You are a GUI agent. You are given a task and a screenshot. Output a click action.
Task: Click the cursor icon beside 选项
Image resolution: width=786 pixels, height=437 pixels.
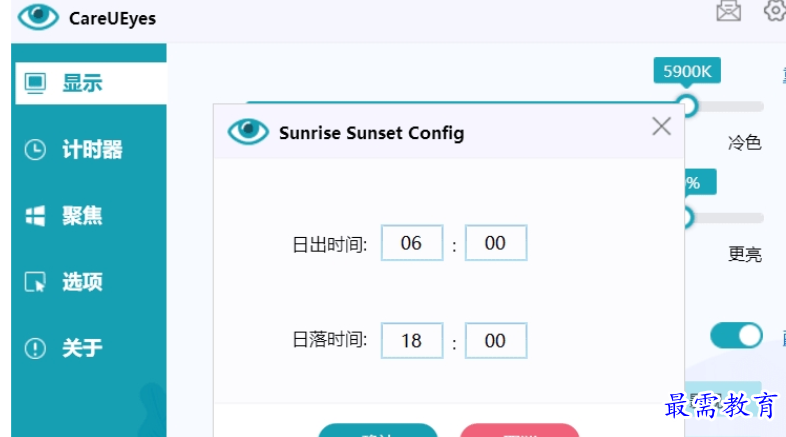click(35, 283)
